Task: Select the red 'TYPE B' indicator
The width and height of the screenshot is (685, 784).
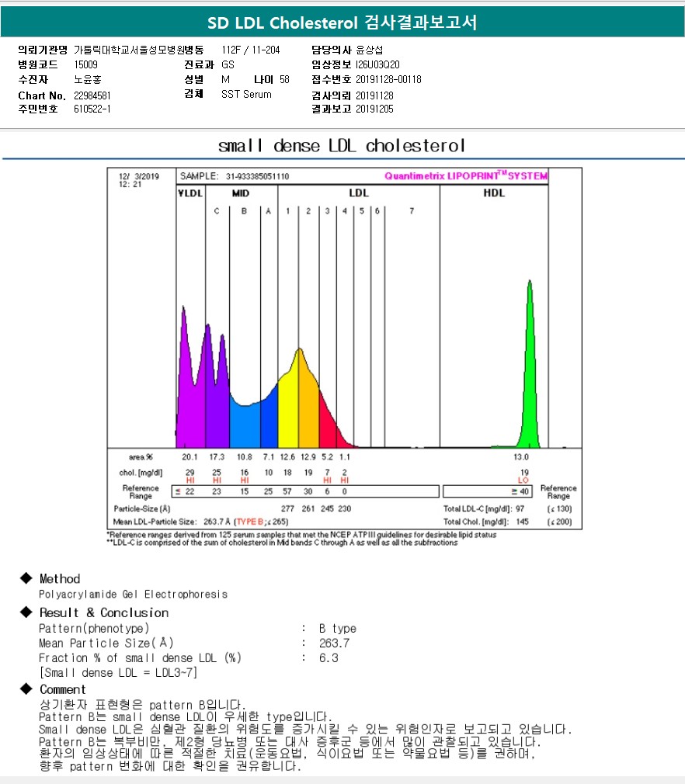Action: 249,522
